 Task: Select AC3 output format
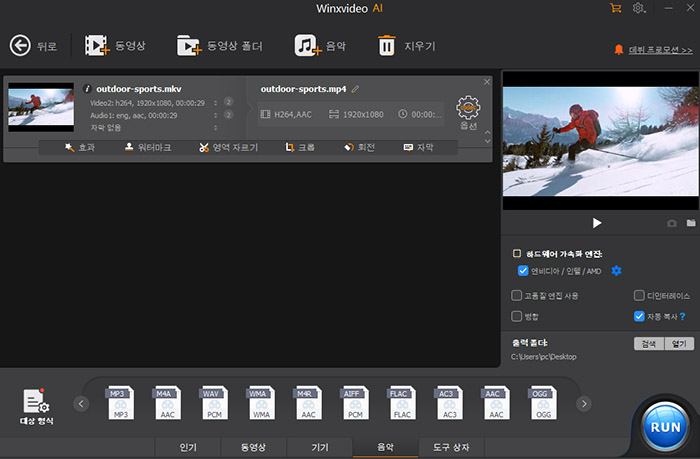click(x=449, y=403)
